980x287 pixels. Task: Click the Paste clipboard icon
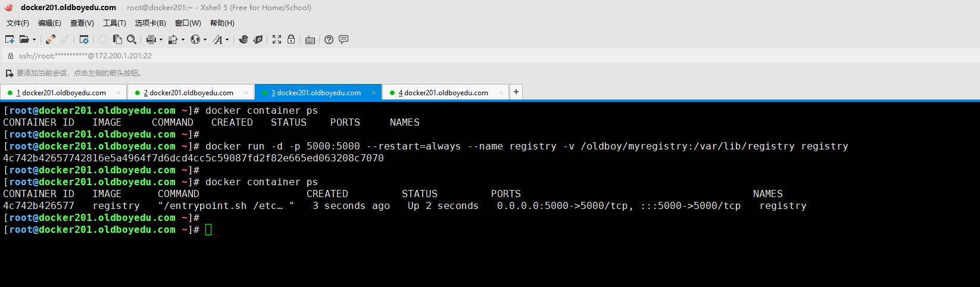(117, 39)
